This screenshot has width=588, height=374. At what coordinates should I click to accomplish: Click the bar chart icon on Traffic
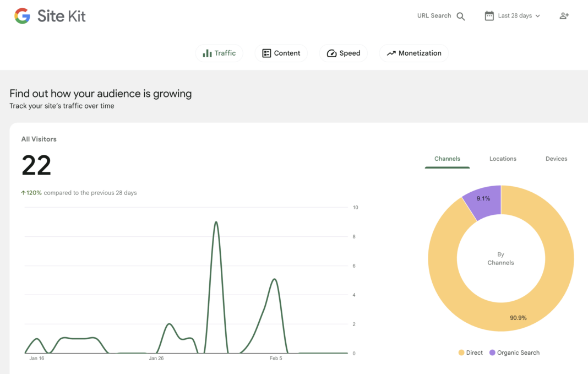tap(207, 53)
